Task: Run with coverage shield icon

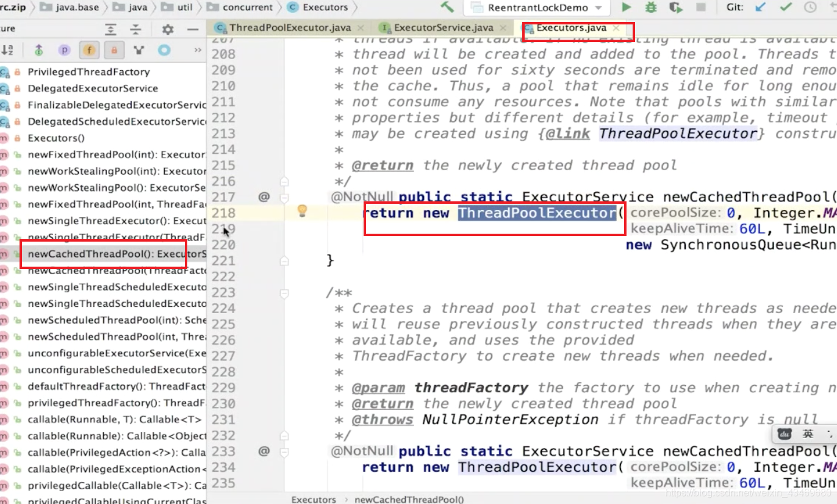Action: click(675, 7)
